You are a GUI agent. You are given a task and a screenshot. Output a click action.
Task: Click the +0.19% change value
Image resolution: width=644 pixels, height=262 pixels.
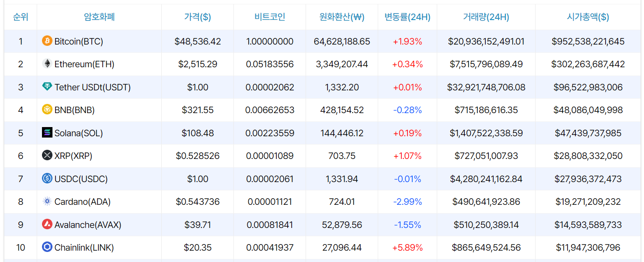click(407, 133)
